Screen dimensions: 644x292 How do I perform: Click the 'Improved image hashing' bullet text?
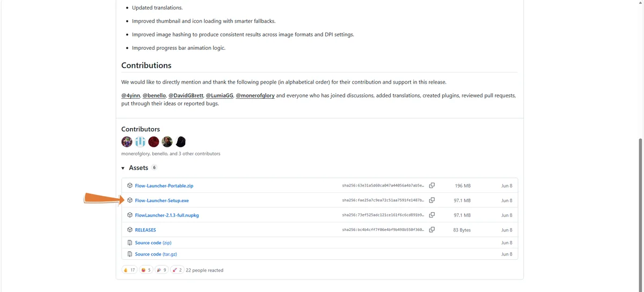click(243, 34)
